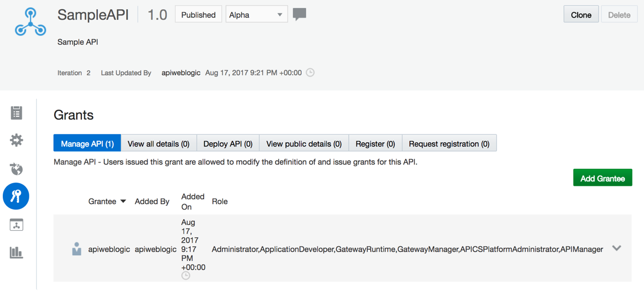Open the Alpha state dropdown
Viewport: 644px width, 292px height.
256,15
